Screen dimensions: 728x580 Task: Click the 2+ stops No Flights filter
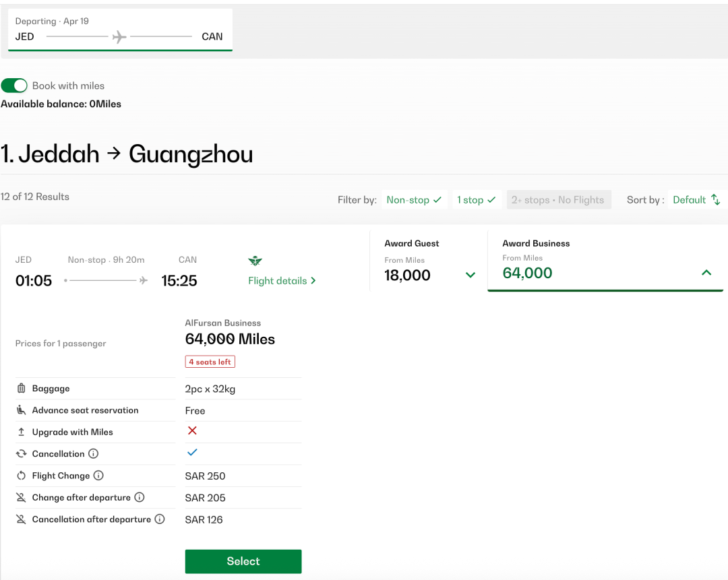click(x=559, y=200)
